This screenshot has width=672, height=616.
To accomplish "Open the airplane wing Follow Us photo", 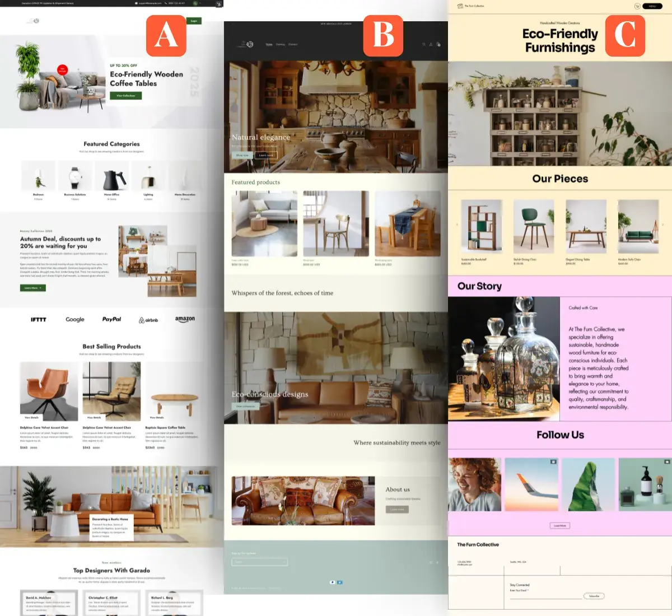I will 531,484.
